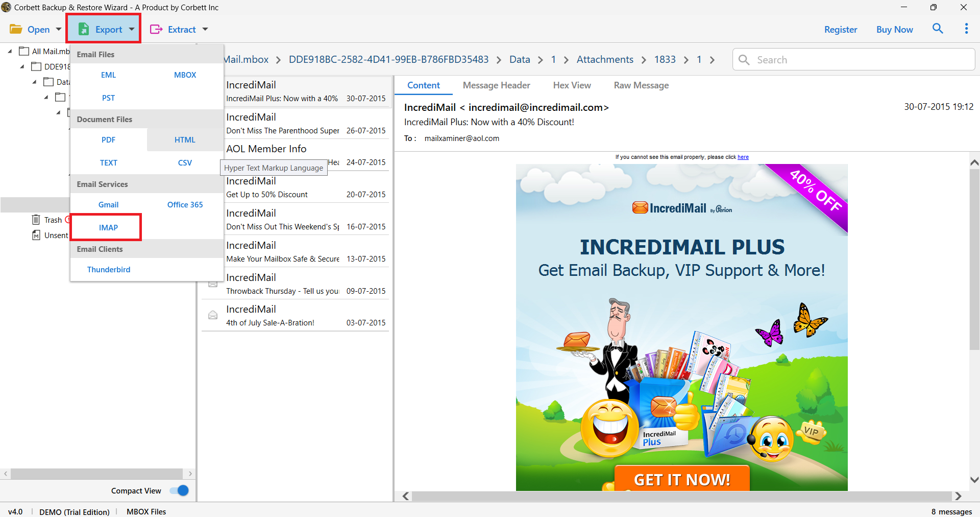Choose Thunderbird under Email Clients
The height and width of the screenshot is (517, 980).
pos(109,269)
